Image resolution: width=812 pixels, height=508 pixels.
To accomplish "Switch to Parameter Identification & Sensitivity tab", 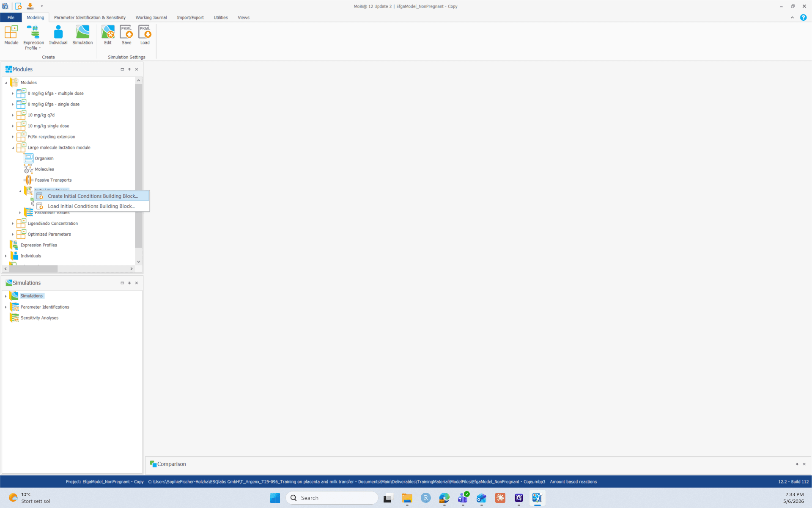I will 90,17.
